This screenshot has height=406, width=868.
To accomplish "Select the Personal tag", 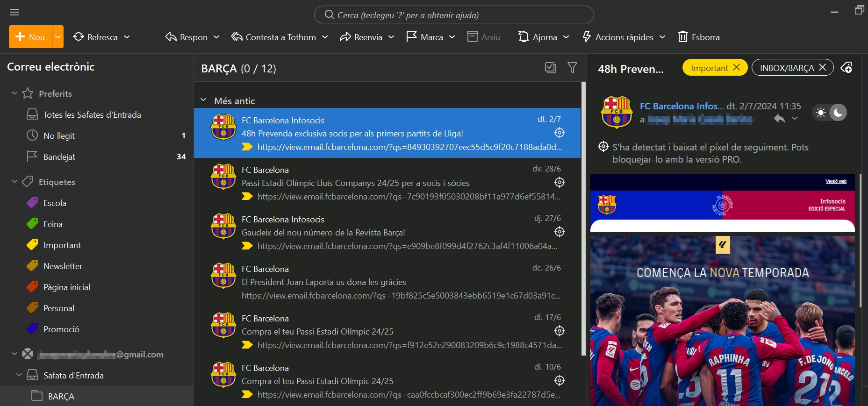I will [x=59, y=308].
